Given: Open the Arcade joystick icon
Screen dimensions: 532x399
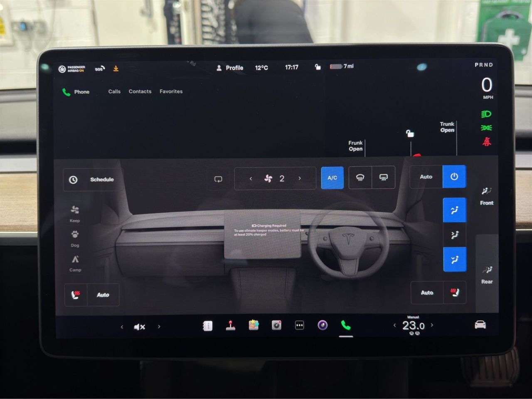Looking at the screenshot, I should (x=231, y=326).
